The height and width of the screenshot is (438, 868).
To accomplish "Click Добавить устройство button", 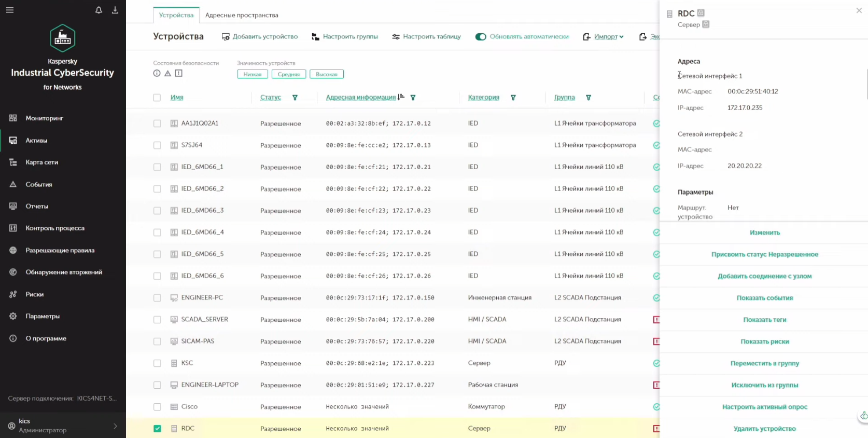I will tap(260, 37).
